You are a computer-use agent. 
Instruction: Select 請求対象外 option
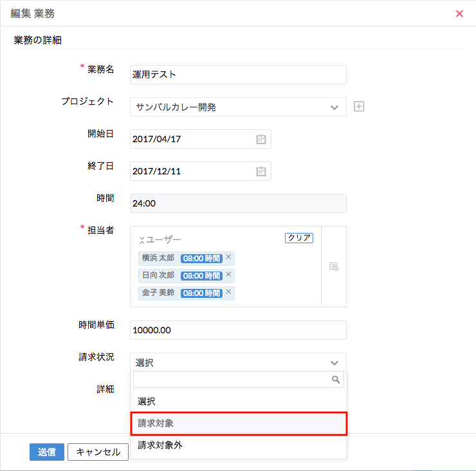click(x=239, y=445)
